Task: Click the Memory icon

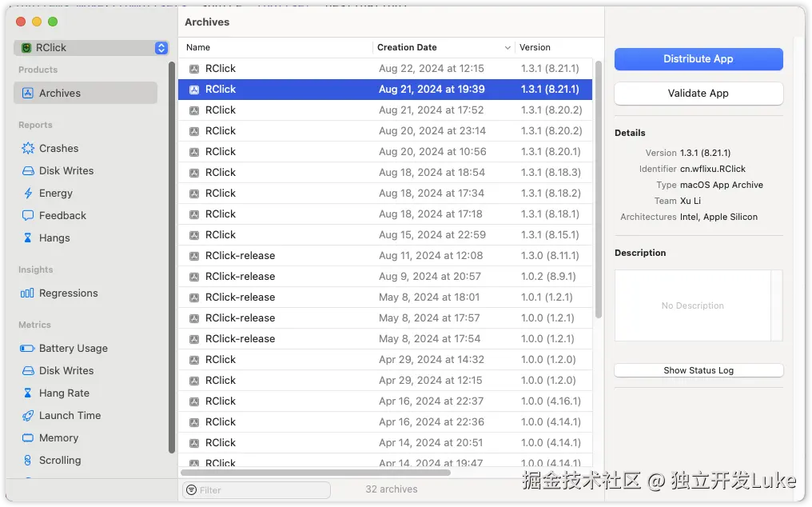Action: [x=27, y=437]
